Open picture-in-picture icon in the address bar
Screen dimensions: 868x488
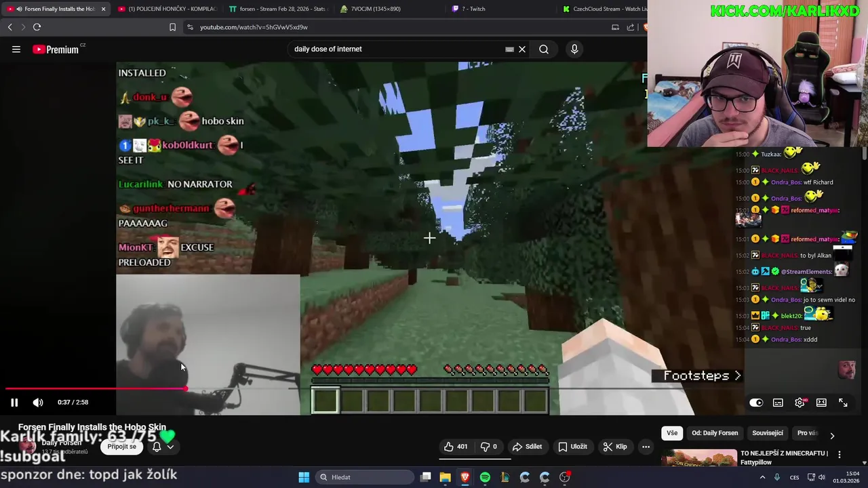tap(615, 27)
